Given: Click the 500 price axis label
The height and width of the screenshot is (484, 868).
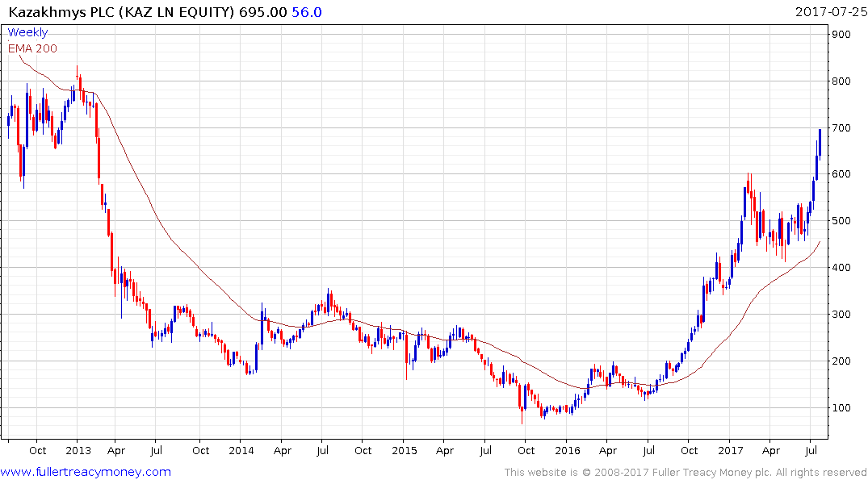Looking at the screenshot, I should click(841, 221).
